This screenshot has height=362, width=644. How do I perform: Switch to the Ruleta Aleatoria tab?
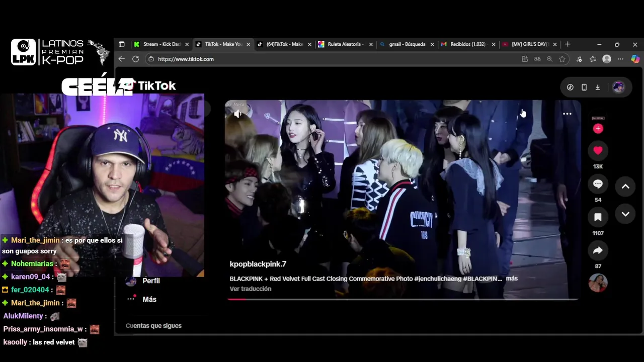pos(345,44)
